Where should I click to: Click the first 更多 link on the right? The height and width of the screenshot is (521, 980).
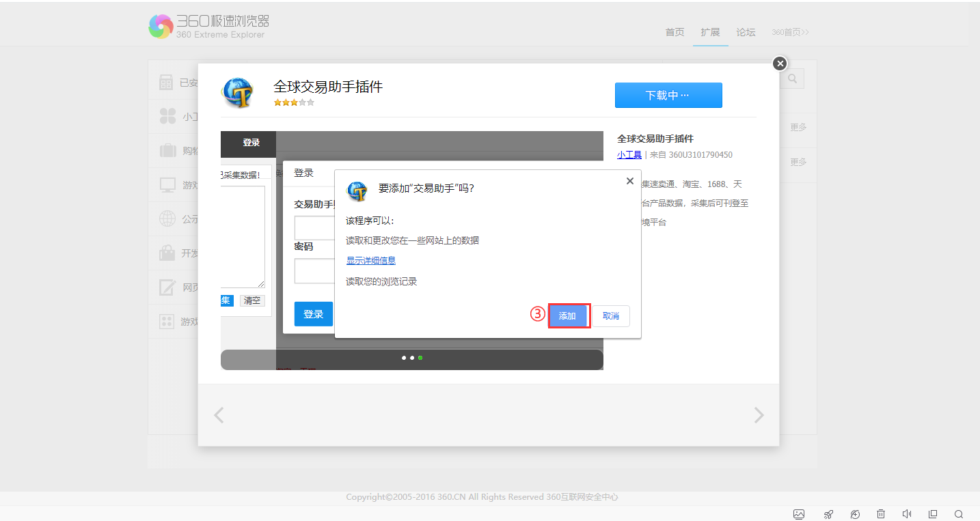(x=798, y=127)
